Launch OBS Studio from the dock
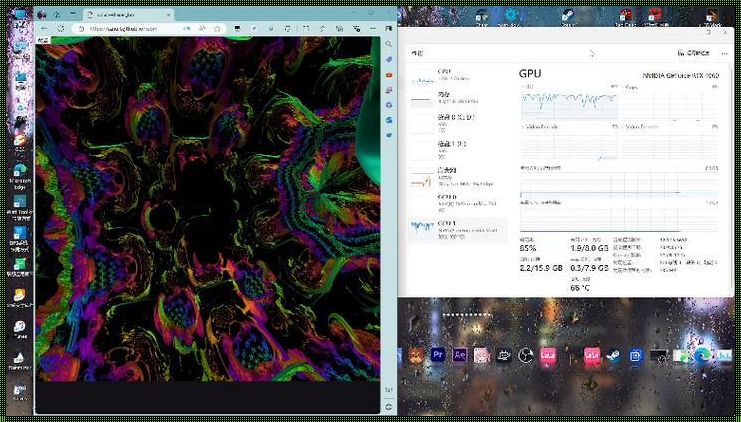Image resolution: width=741 pixels, height=422 pixels. pyautogui.click(x=525, y=355)
